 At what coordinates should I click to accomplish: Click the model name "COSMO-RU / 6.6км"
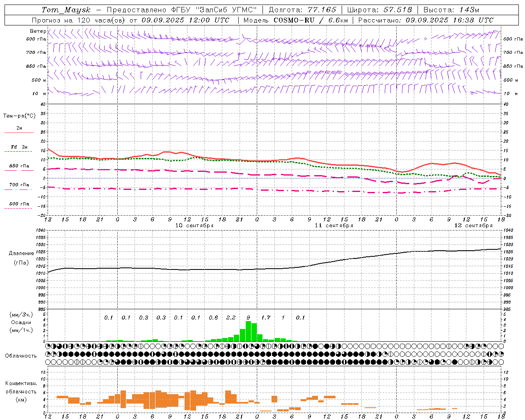pos(310,20)
